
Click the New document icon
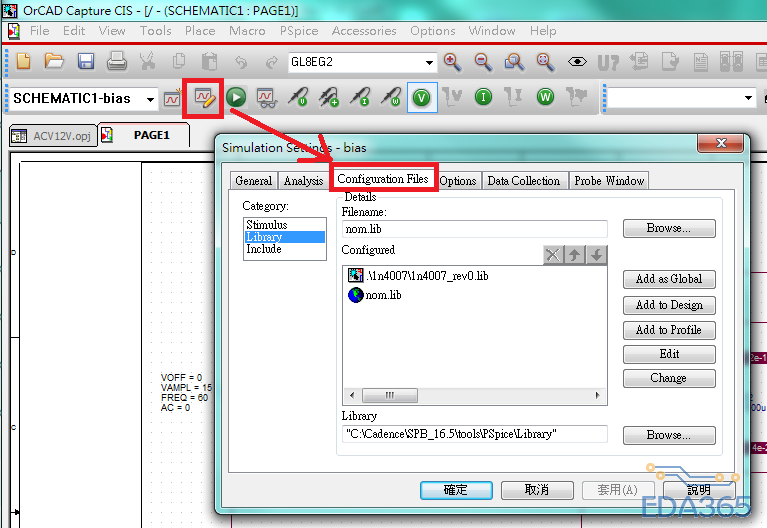coord(23,62)
